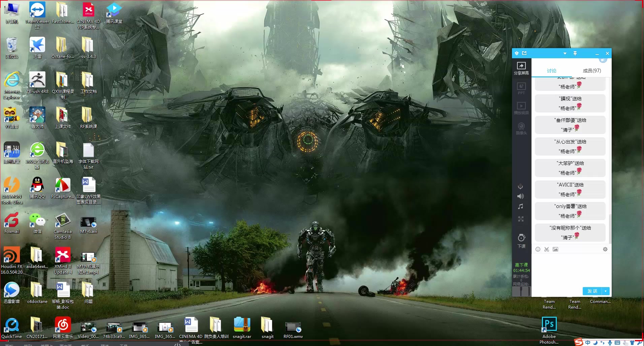Viewport: 644px width, 346px height.
Task: Select the Adobe Photoshop desktop icon
Action: coord(549,331)
